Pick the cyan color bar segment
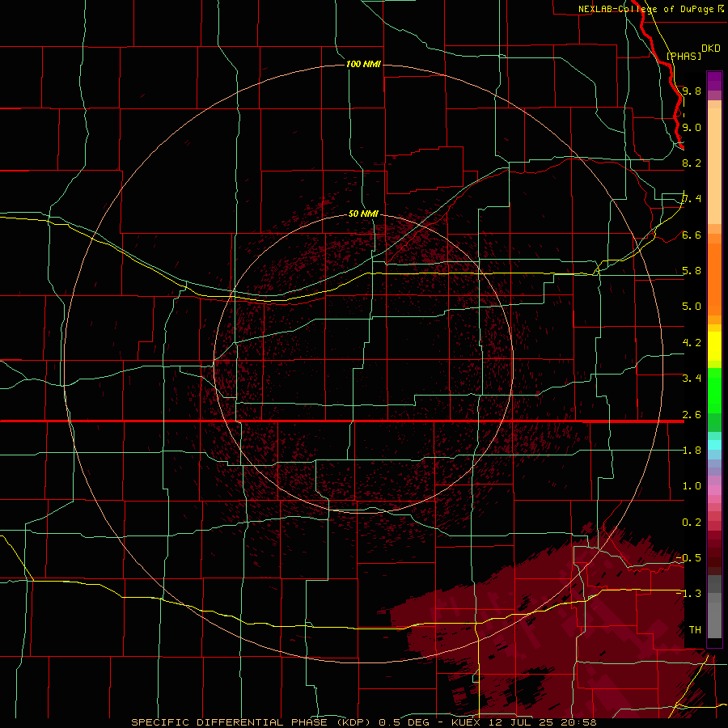 714,444
